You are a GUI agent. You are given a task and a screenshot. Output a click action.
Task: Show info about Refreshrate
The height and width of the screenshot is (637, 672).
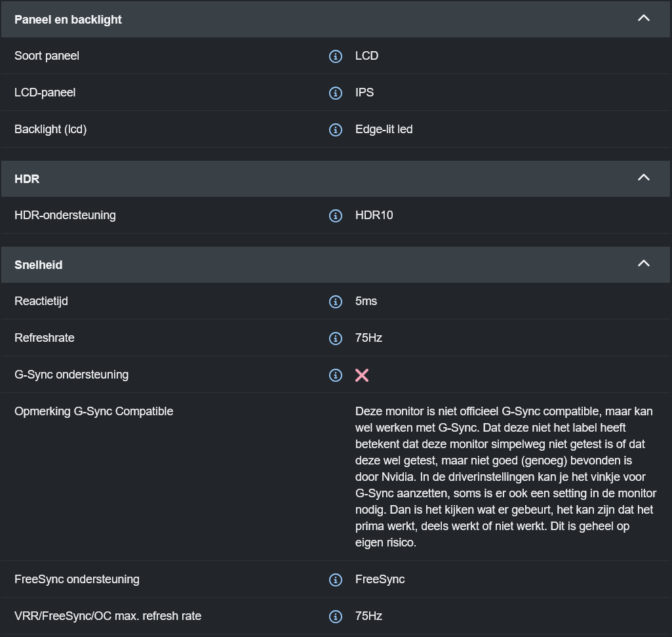point(335,339)
